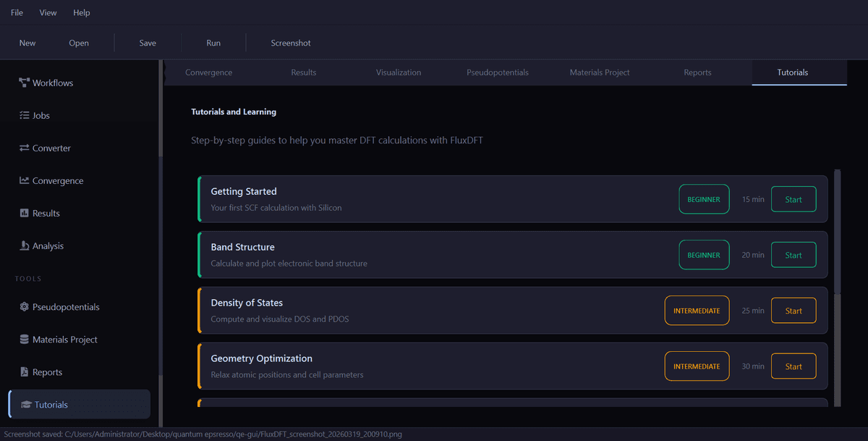The width and height of the screenshot is (868, 441).
Task: Start the Geometry Optimization tutorial
Action: (x=793, y=366)
